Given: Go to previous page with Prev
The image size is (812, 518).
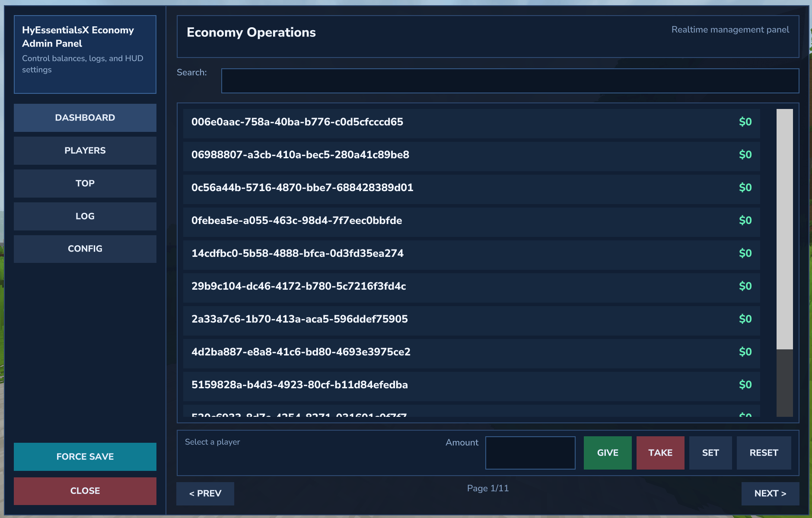Looking at the screenshot, I should point(205,493).
